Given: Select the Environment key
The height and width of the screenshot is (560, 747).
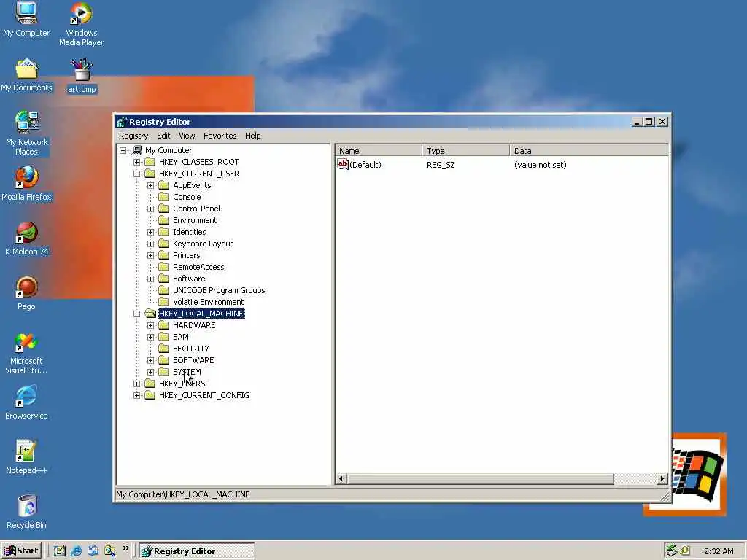Looking at the screenshot, I should click(x=195, y=220).
